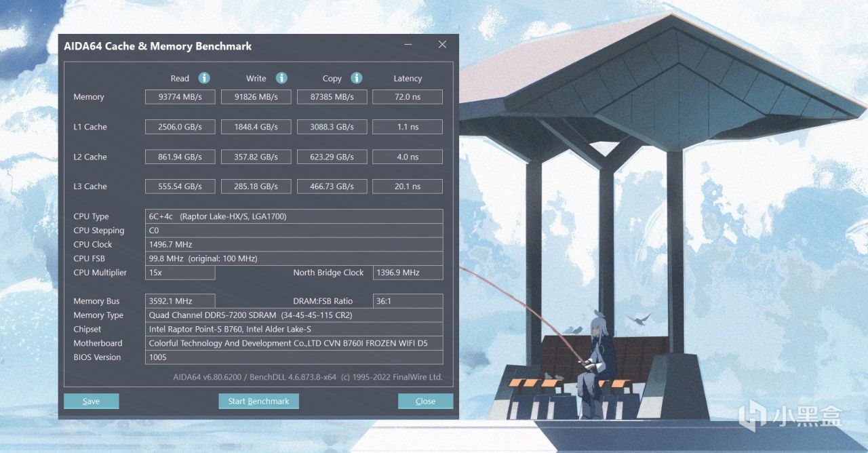Select L1 Cache latency 1.1 ns
The height and width of the screenshot is (453, 868).
click(x=408, y=127)
